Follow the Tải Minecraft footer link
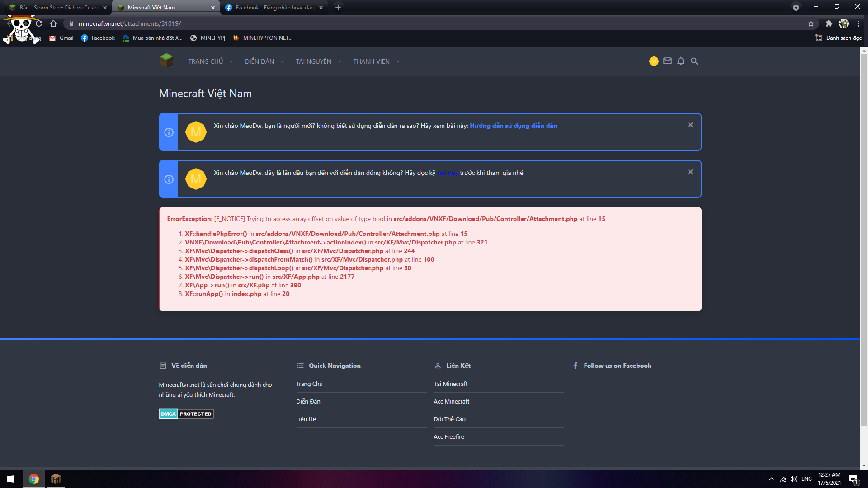Image resolution: width=868 pixels, height=488 pixels. point(450,384)
